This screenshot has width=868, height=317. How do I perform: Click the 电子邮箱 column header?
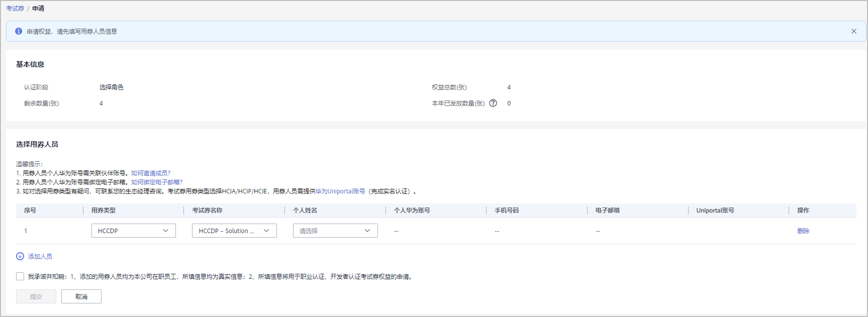(608, 210)
